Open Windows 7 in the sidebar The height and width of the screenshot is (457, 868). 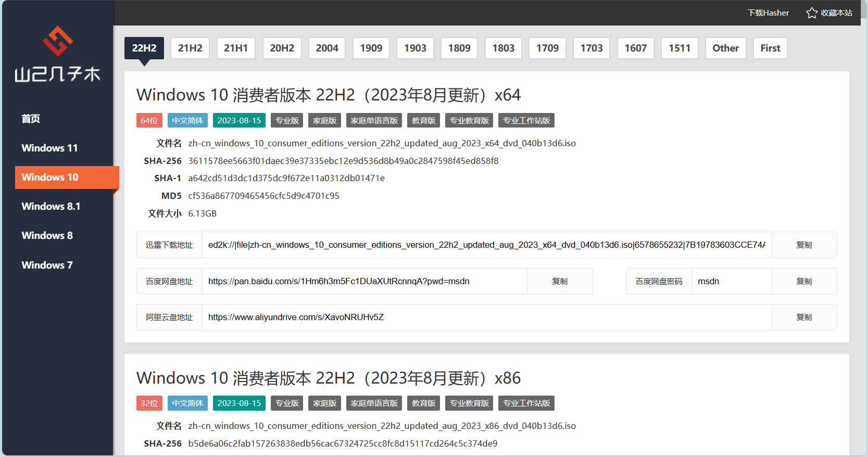click(x=47, y=265)
